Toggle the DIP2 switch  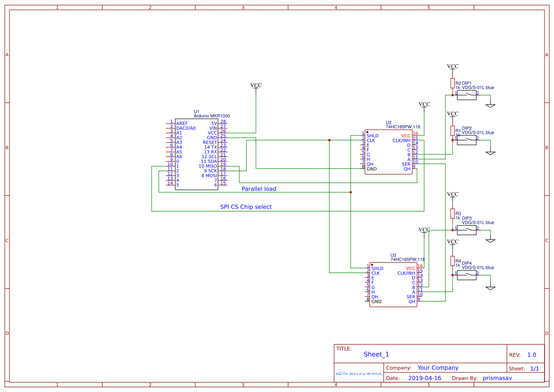(466, 141)
